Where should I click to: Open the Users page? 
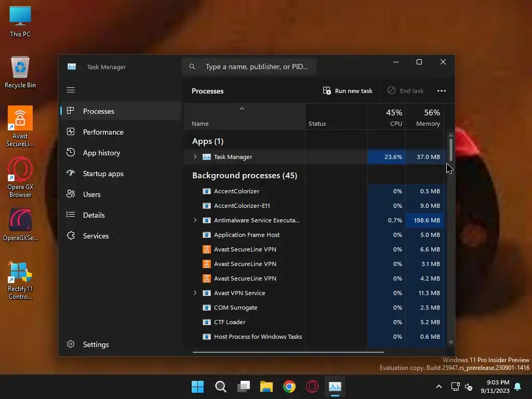coord(121,194)
